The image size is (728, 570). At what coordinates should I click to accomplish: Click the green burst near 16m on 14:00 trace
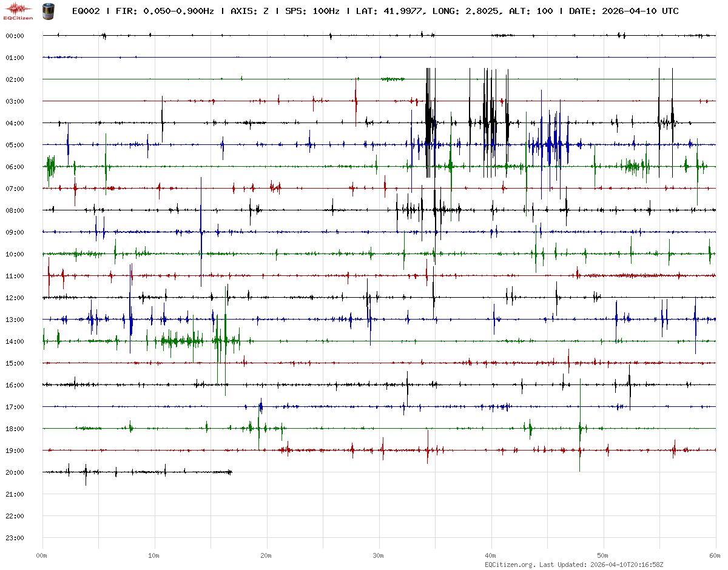[218, 343]
